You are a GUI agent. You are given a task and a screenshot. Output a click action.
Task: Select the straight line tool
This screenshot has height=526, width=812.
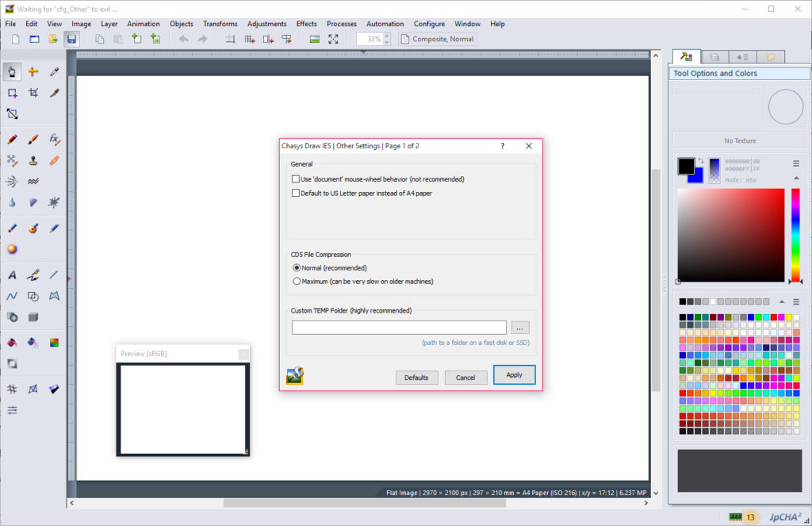(55, 275)
